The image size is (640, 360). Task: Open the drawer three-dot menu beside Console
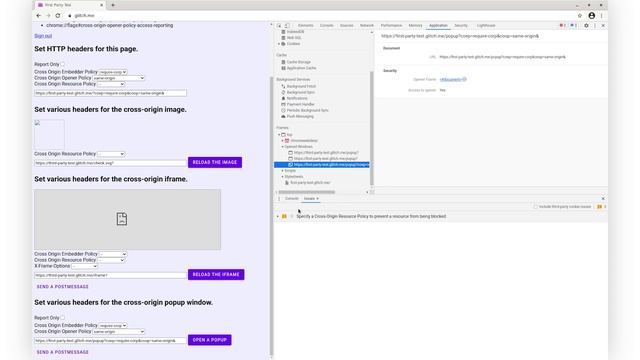pos(279,199)
